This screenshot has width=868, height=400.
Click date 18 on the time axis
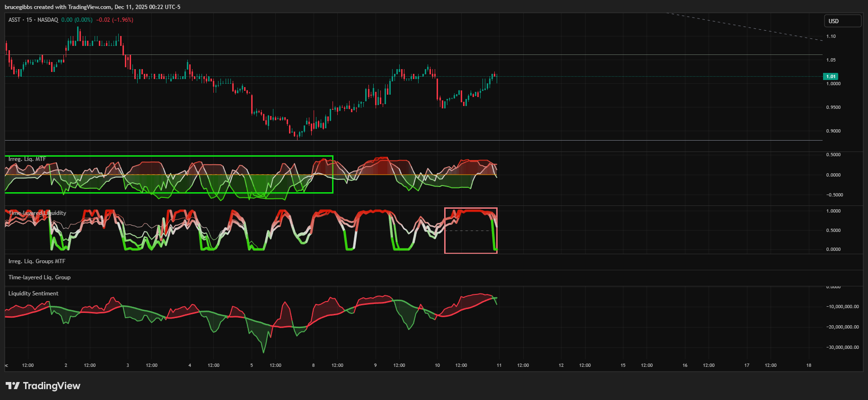pyautogui.click(x=808, y=365)
